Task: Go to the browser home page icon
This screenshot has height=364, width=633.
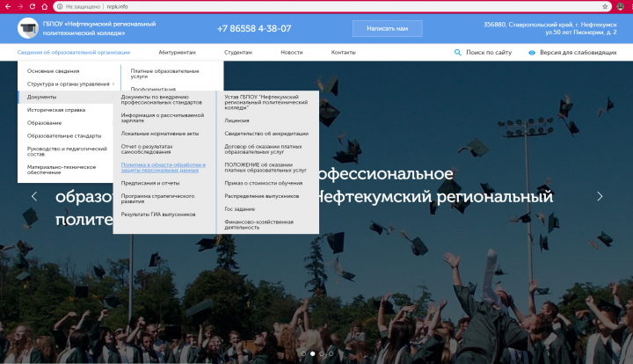Action: [x=45, y=6]
